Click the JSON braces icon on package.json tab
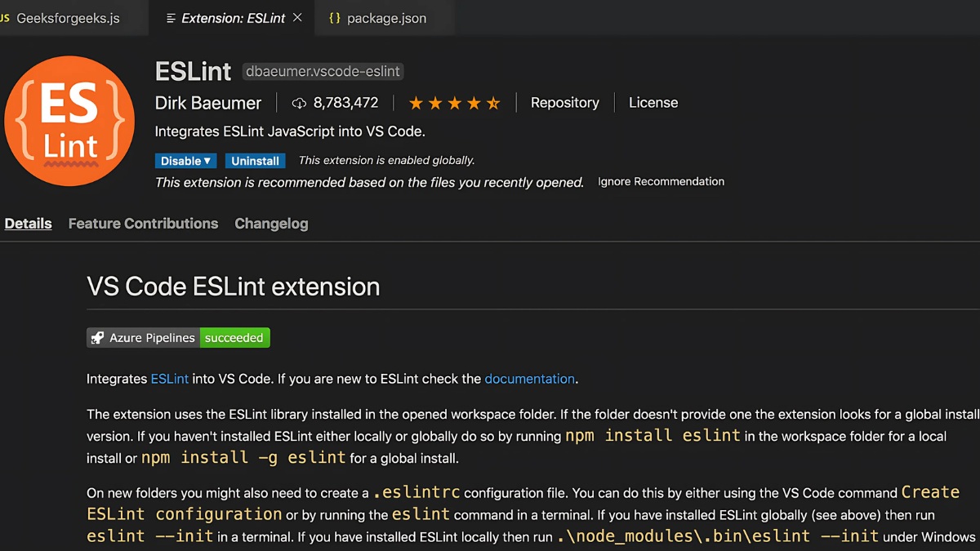Image resolution: width=980 pixels, height=551 pixels. click(336, 16)
